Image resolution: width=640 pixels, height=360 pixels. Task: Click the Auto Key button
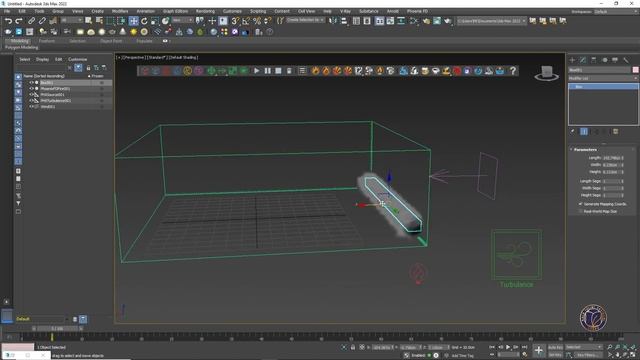555,347
